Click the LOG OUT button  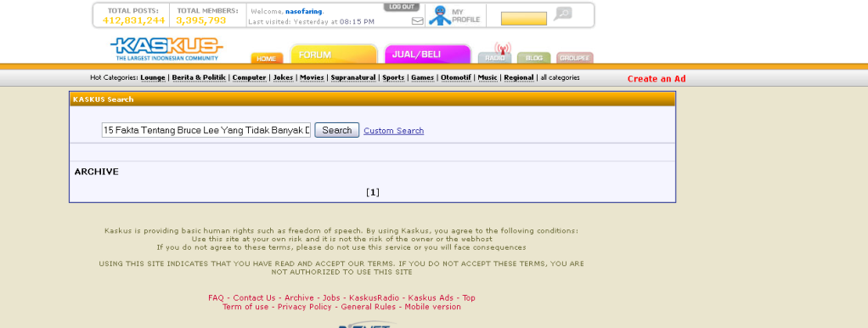402,7
